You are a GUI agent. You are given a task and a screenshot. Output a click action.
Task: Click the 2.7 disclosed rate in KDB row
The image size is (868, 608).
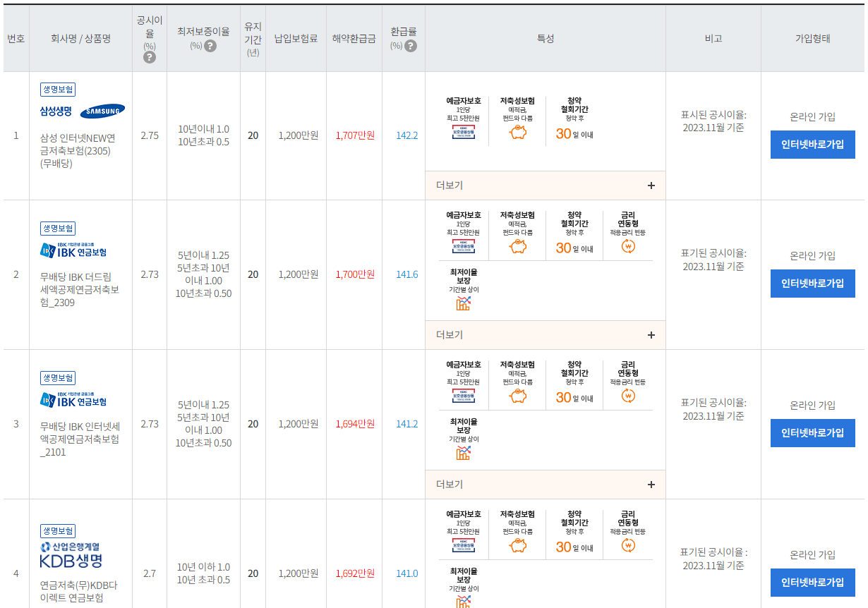150,573
